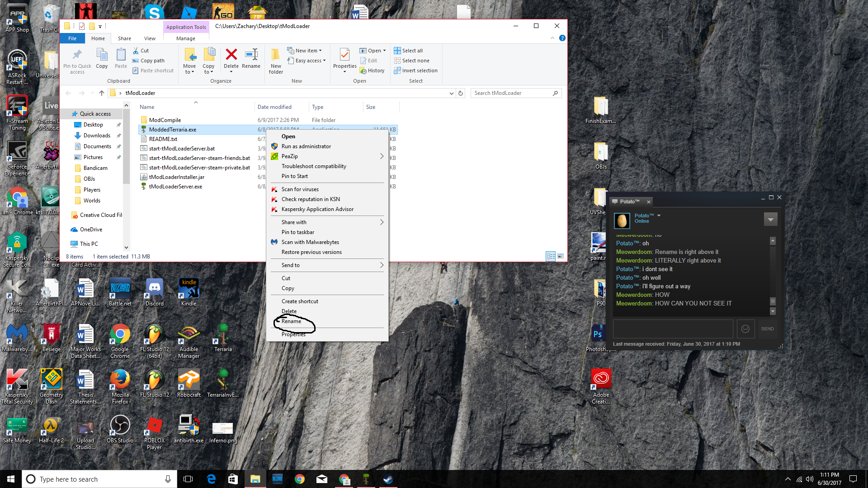Expand the PeaZip submenu
Viewport: 868px width, 488px height.
tap(382, 156)
